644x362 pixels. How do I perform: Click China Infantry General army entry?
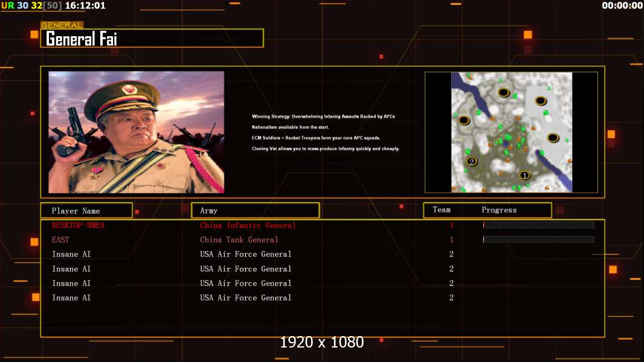(248, 225)
